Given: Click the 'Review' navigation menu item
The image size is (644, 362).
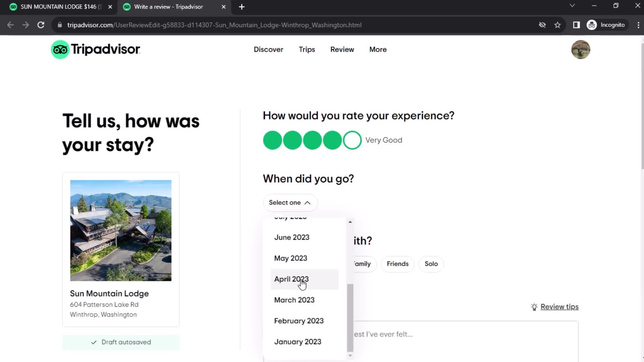Looking at the screenshot, I should tap(342, 50).
